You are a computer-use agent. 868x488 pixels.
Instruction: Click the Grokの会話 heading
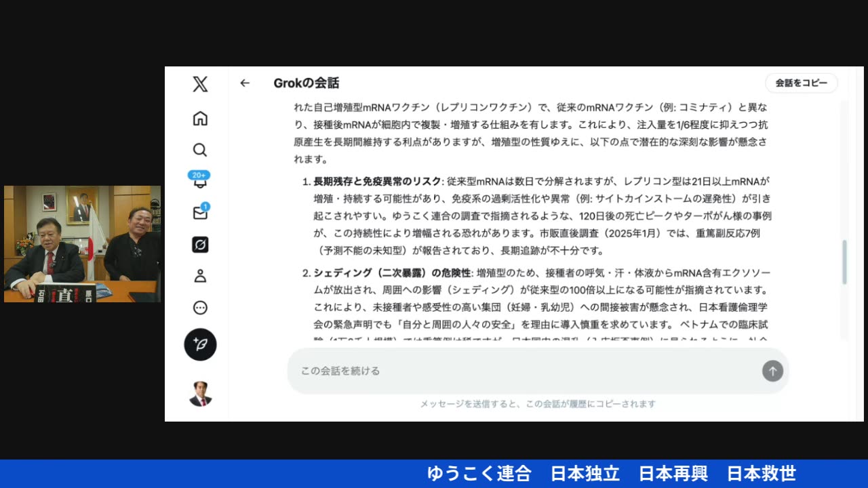(x=307, y=83)
